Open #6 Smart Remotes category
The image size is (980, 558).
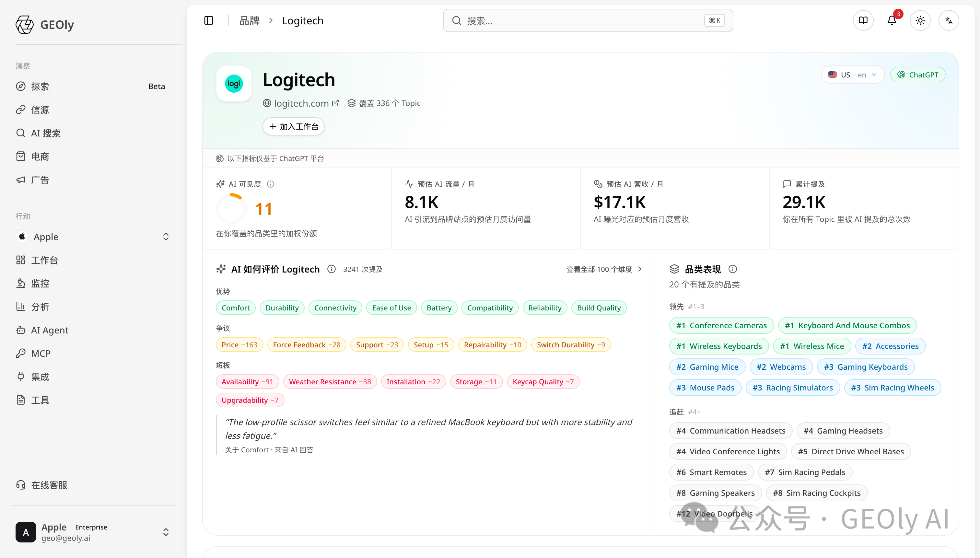(711, 472)
